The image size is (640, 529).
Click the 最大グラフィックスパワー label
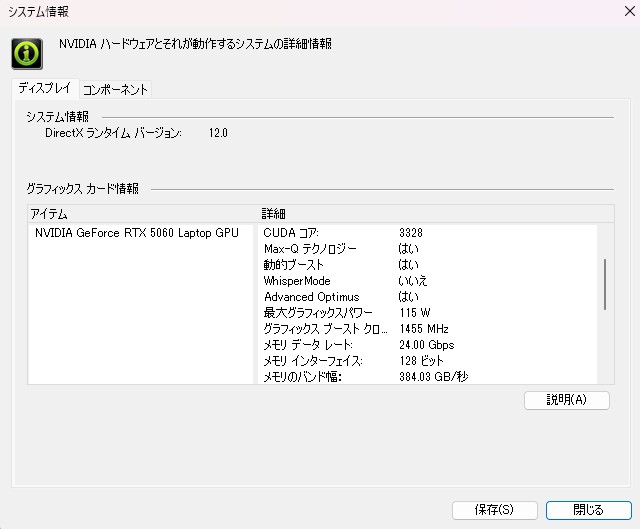pyautogui.click(x=318, y=313)
